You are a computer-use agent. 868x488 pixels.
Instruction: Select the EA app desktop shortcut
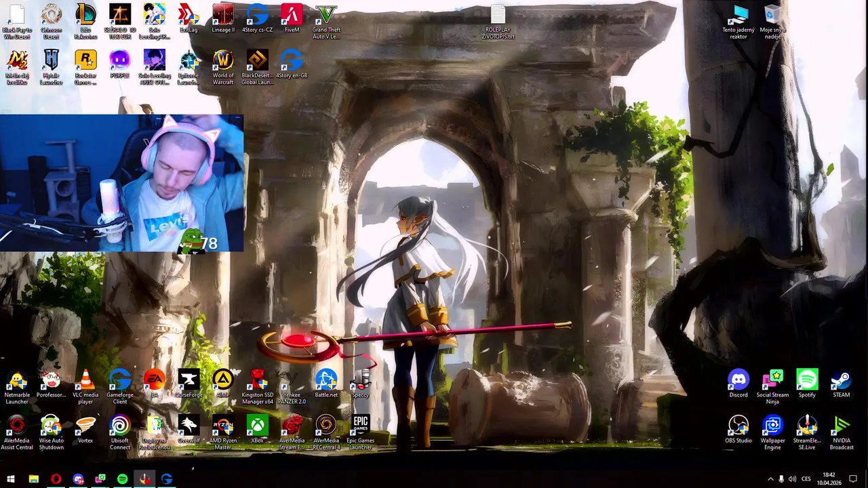coord(154,384)
